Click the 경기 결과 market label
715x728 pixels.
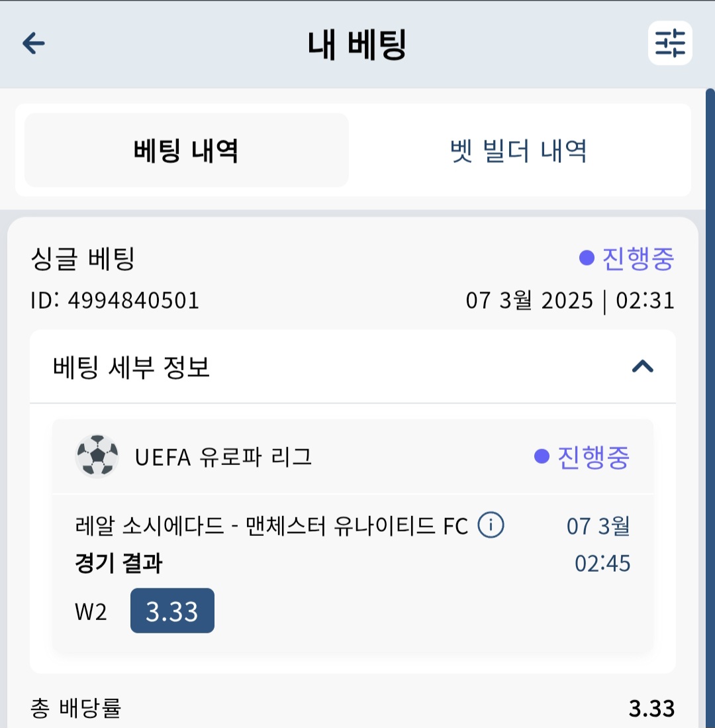click(119, 563)
